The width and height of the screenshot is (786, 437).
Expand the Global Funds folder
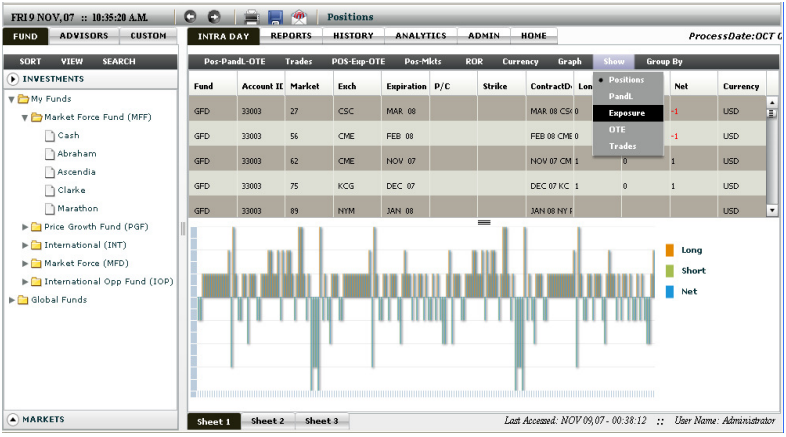(x=11, y=300)
